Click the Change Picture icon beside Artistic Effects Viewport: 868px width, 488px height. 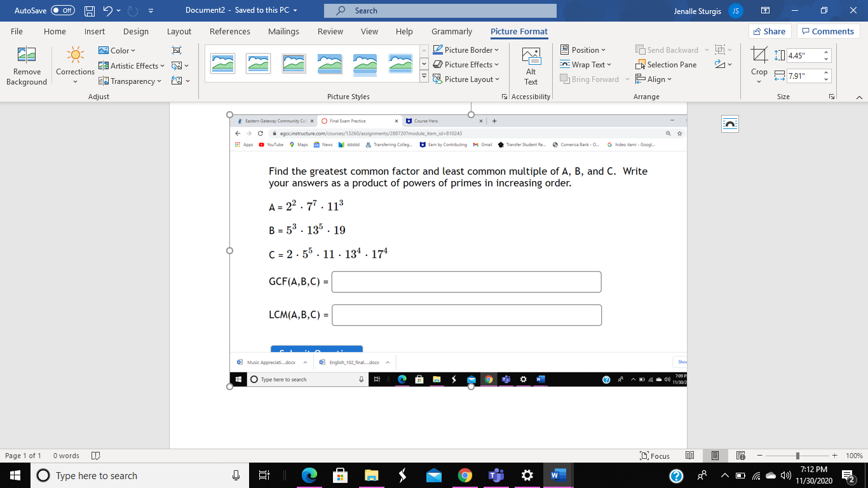coord(177,65)
